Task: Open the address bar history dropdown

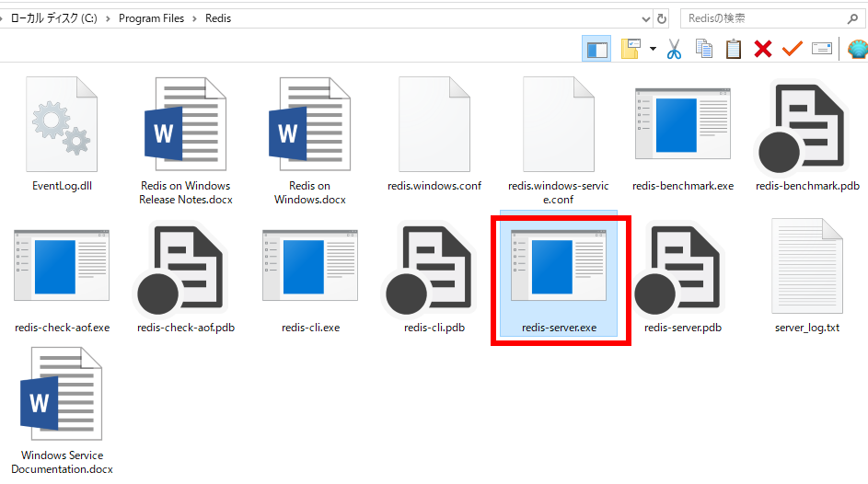Action: tap(645, 18)
